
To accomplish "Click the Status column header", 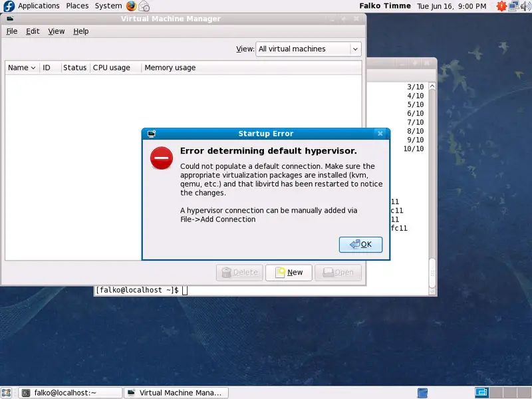I will click(75, 68).
